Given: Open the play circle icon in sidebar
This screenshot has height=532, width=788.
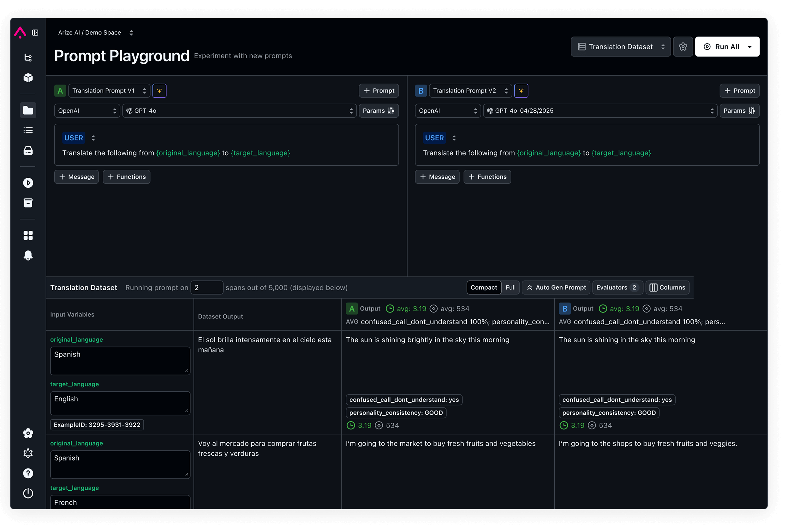Looking at the screenshot, I should (28, 183).
